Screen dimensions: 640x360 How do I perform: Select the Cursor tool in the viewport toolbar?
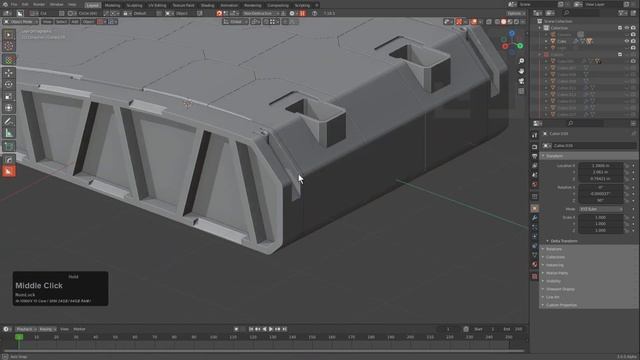(x=9, y=46)
